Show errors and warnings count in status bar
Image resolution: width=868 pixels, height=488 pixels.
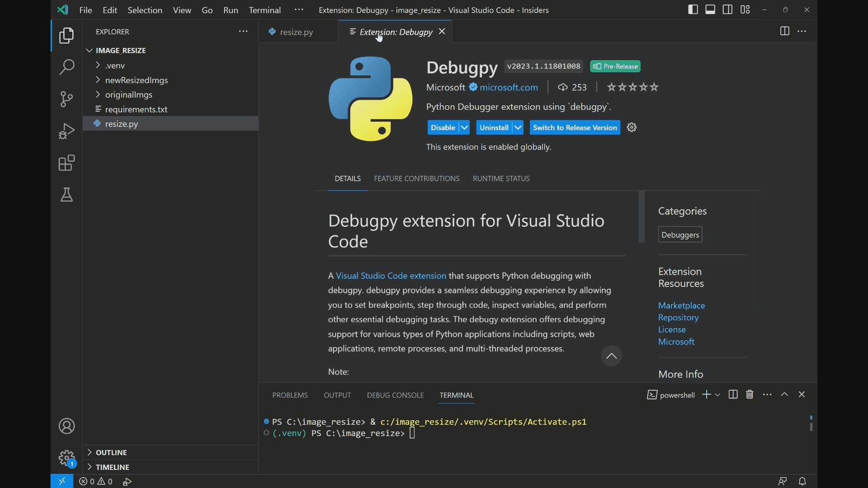pos(95,482)
